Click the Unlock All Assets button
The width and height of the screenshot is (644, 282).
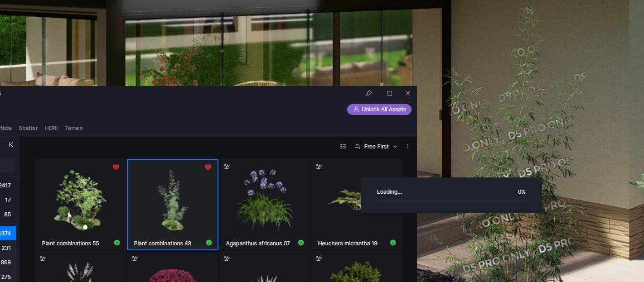379,110
